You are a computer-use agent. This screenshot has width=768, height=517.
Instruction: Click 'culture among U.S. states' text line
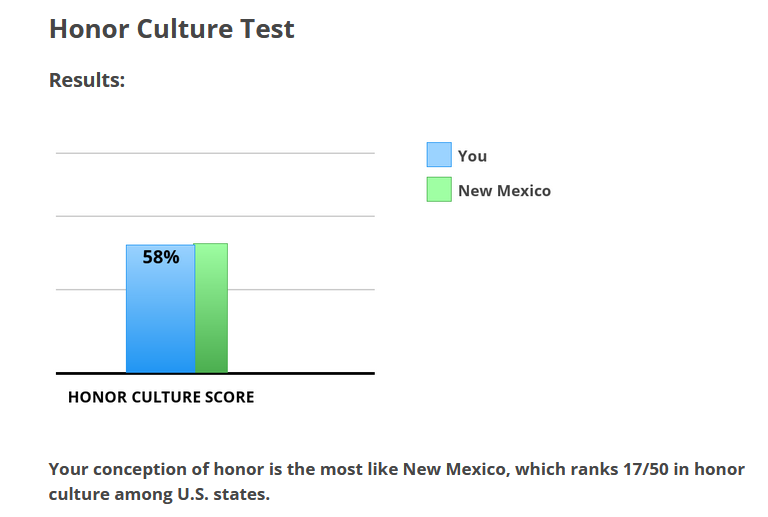[159, 494]
